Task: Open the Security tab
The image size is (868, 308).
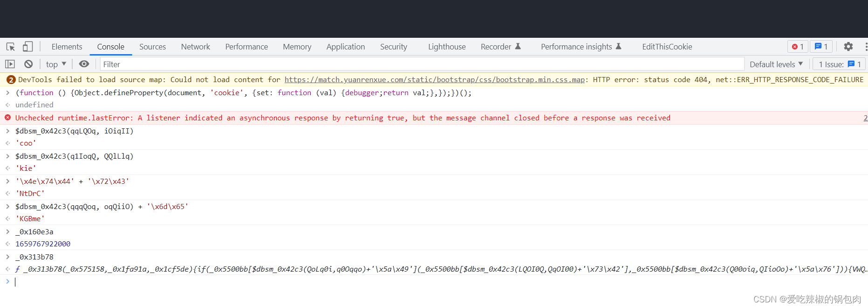Action: [393, 47]
